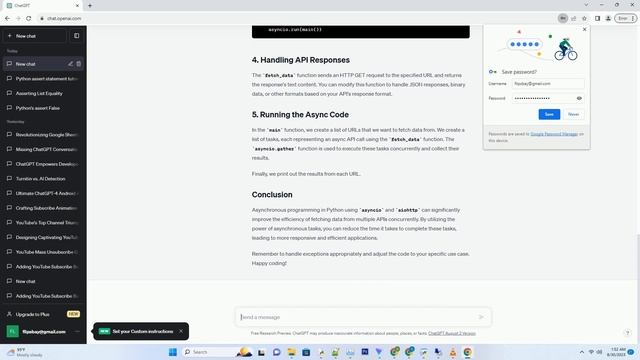Open the weather widget on taskbar

pyautogui.click(x=25, y=352)
